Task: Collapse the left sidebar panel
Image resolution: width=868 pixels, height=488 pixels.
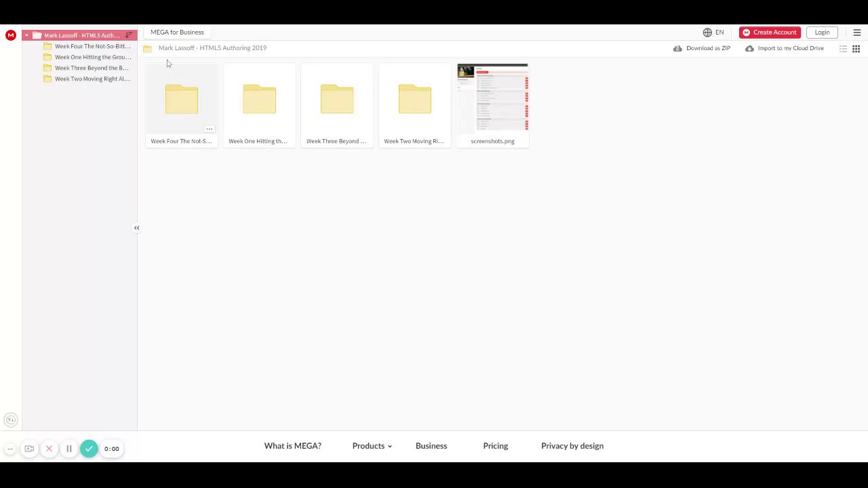Action: (x=136, y=228)
